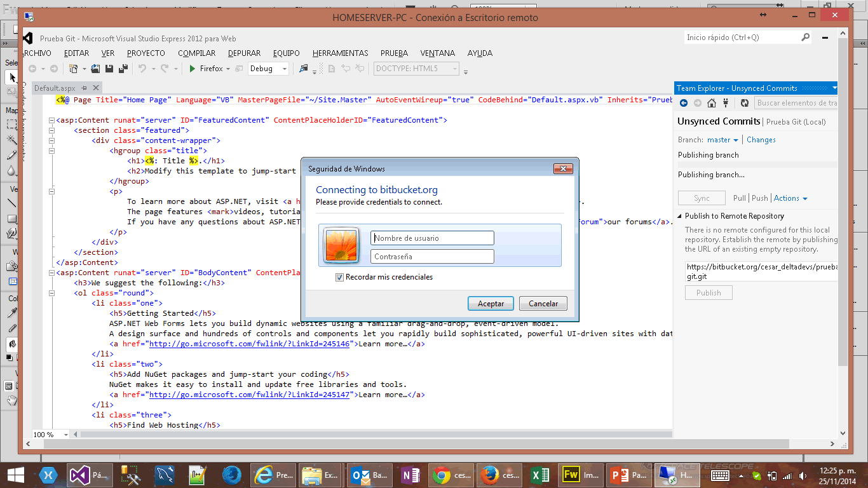Start debugging with the green play icon
This screenshot has height=488, width=868.
point(192,69)
